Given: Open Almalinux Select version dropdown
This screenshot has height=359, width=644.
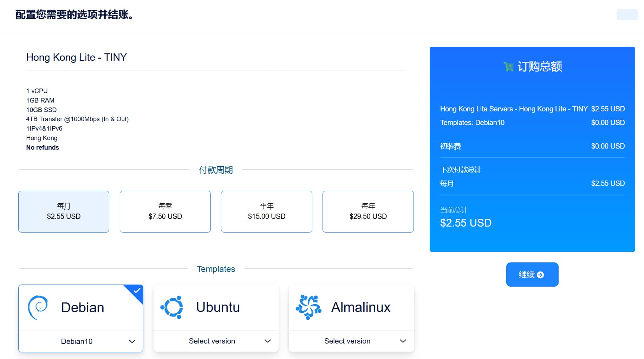Looking at the screenshot, I should (x=351, y=341).
